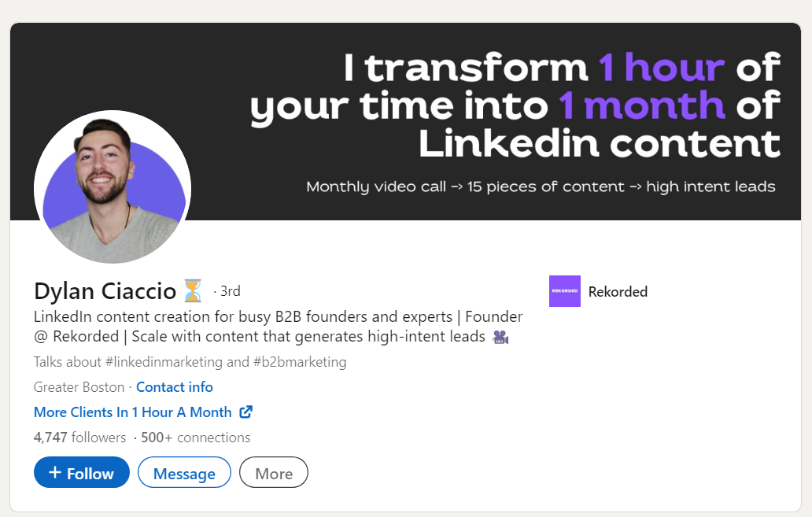Select Dylan Ciaccio's name
The image size is (812, 517).
pyautogui.click(x=104, y=290)
